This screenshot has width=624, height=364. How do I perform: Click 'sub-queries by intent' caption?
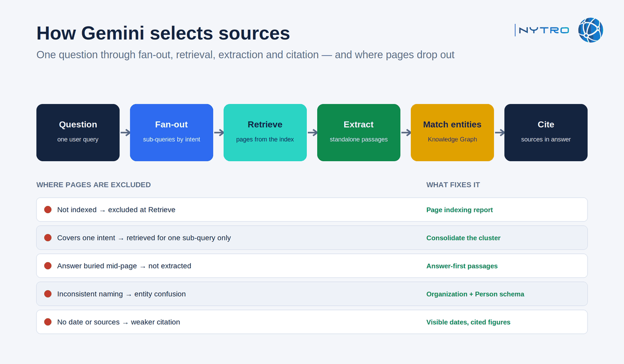[x=172, y=139]
